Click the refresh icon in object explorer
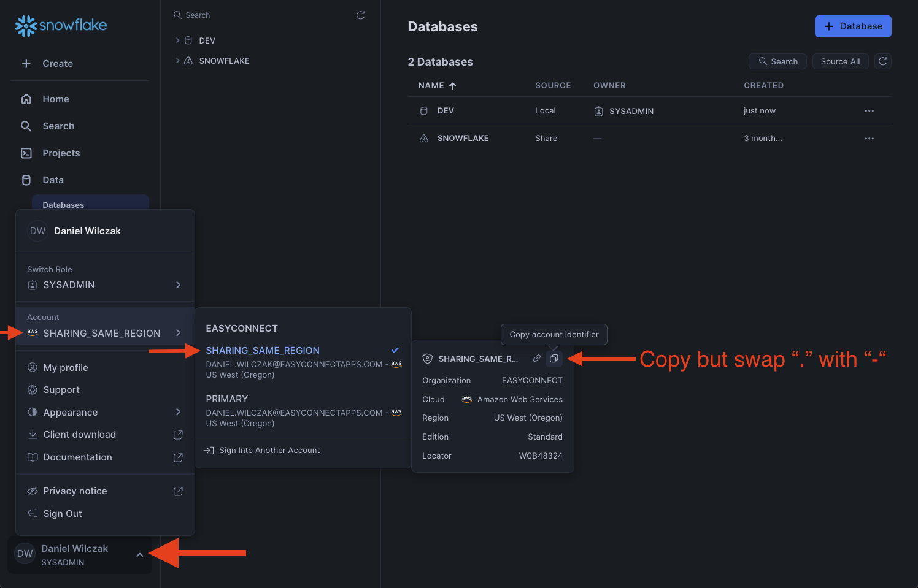Screen dimensions: 918x588 (x=361, y=15)
